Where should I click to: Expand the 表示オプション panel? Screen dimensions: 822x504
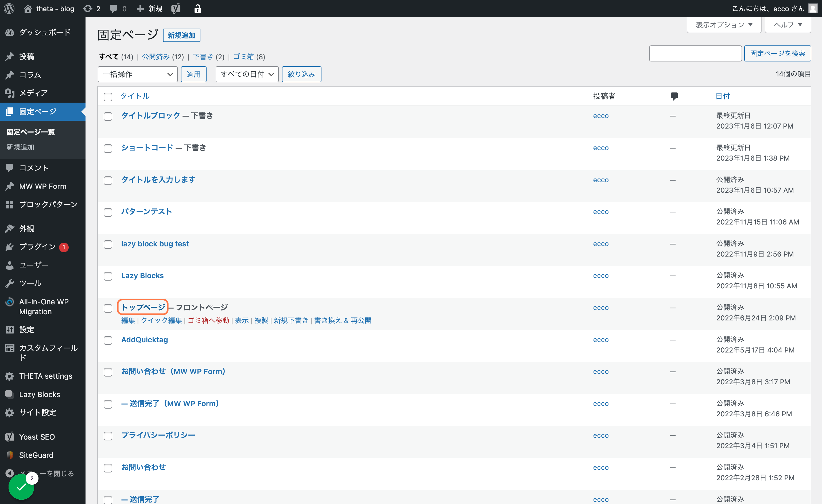[724, 25]
